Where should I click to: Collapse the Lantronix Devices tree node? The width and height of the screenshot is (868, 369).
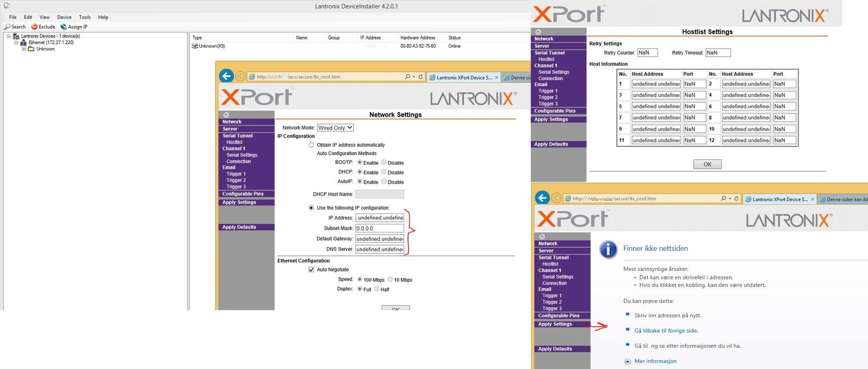coord(9,36)
